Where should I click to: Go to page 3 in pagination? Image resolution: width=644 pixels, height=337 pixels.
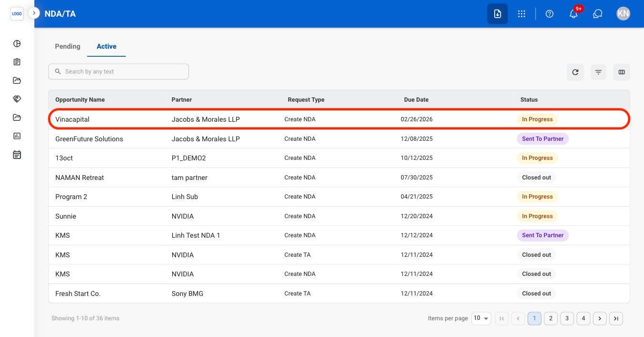[567, 318]
